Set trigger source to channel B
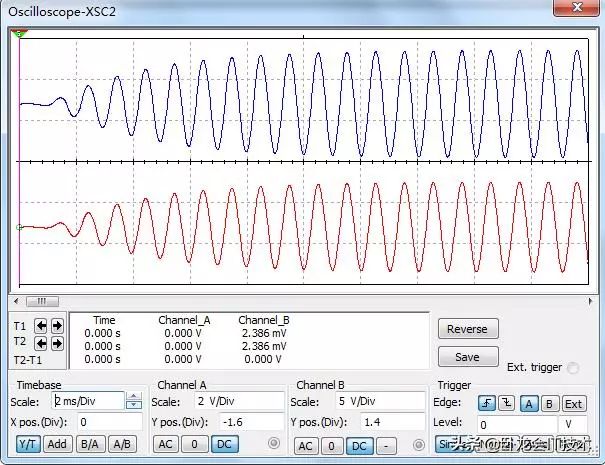Viewport: 605px width, 465px height. click(549, 404)
